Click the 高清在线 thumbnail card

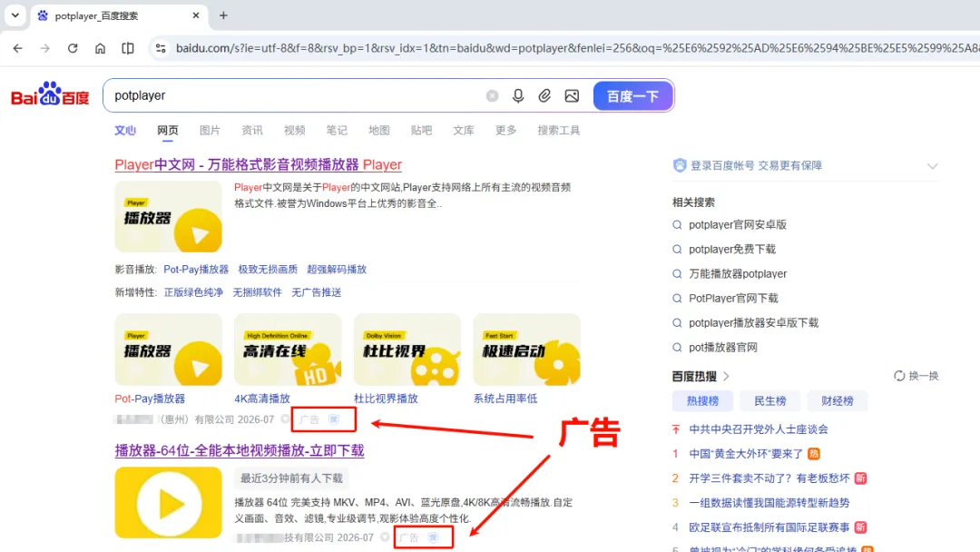coord(288,350)
